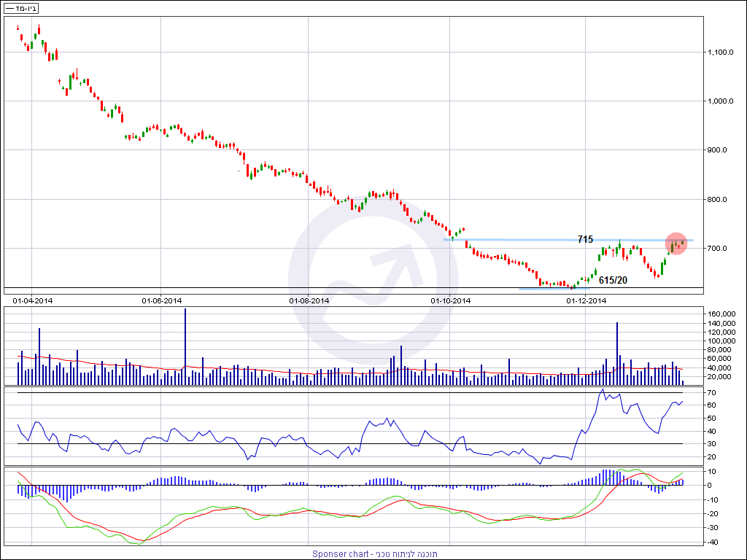The height and width of the screenshot is (560, 747).
Task: Click the 30 level on RSI axis
Action: pos(712,444)
